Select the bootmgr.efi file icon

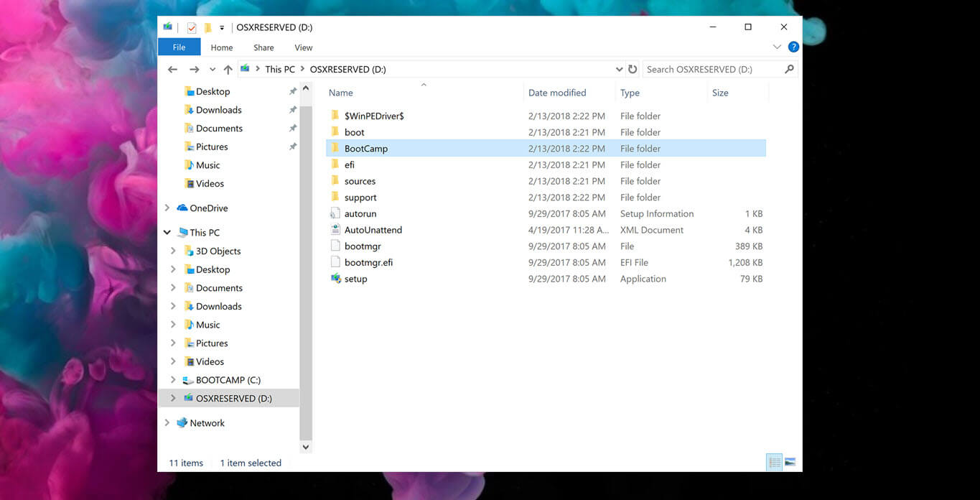pyautogui.click(x=335, y=262)
